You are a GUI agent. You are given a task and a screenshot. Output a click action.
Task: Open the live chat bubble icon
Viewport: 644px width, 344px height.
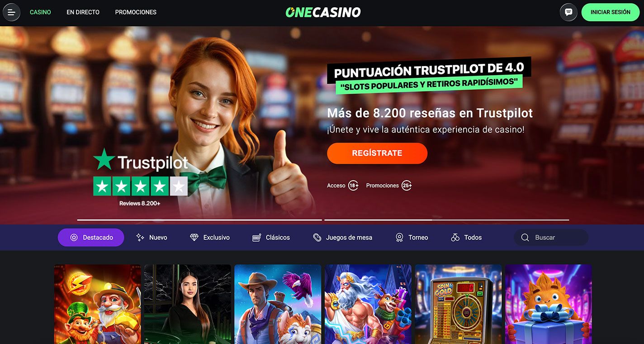568,12
